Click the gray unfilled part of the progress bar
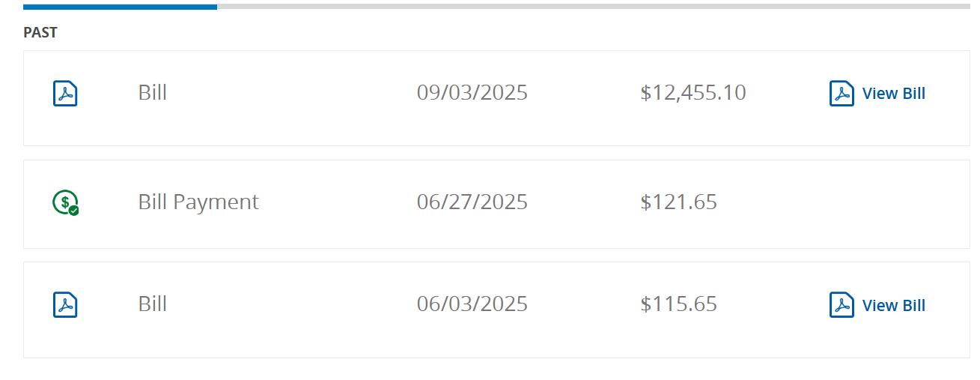The image size is (980, 380). click(591, 7)
